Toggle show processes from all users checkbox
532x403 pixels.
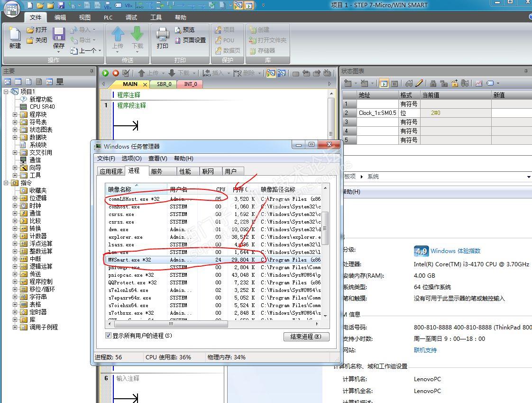point(108,336)
